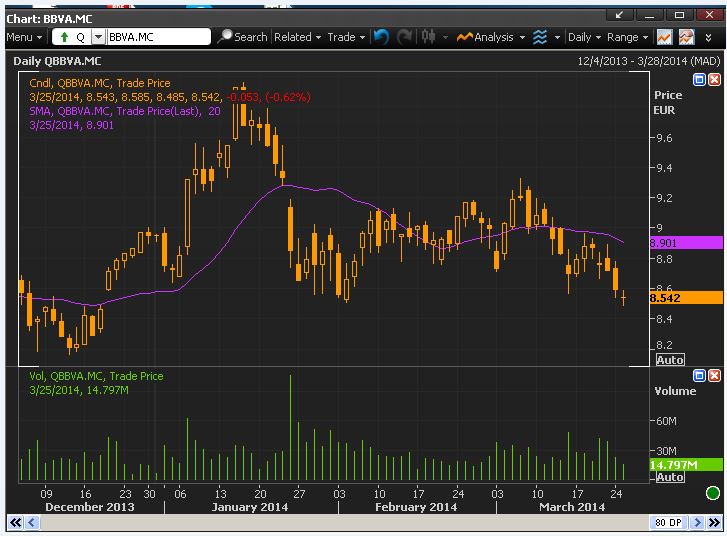
Task: Click the 80 DP data points label
Action: [668, 523]
